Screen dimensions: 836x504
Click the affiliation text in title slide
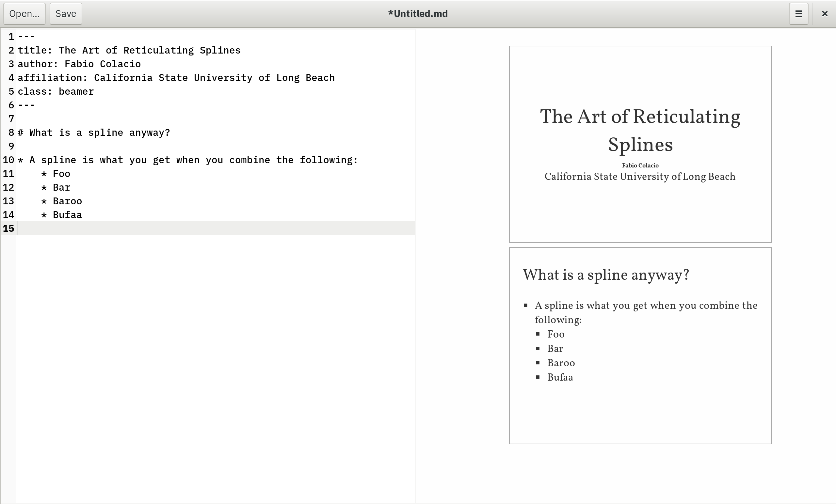640,177
